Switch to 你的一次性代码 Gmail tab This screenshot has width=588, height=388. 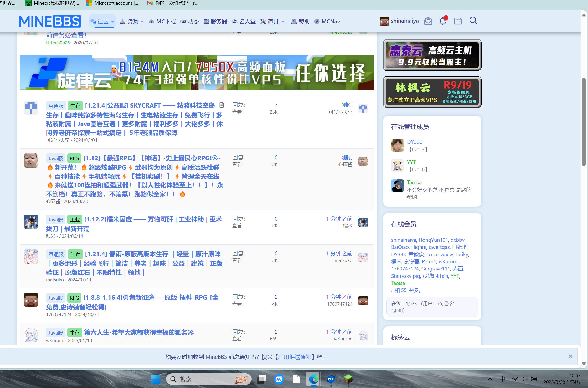173,3
